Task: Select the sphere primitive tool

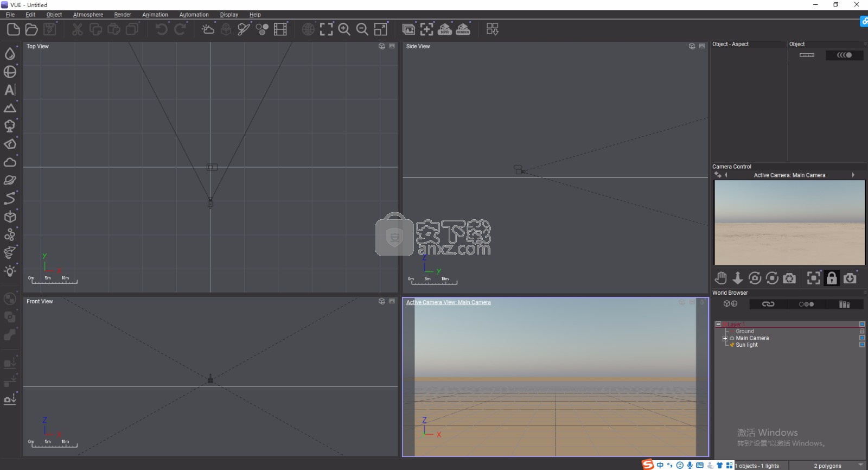Action: coord(10,72)
